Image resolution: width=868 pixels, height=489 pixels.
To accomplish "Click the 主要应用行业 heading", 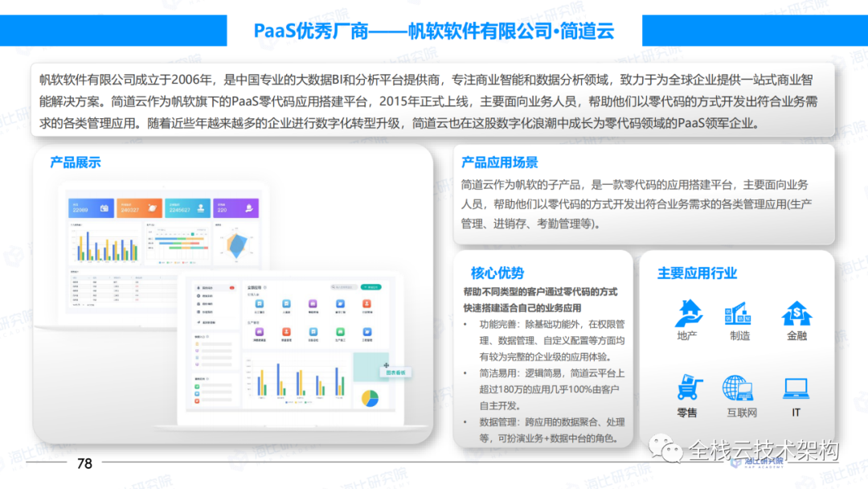I will tap(697, 273).
